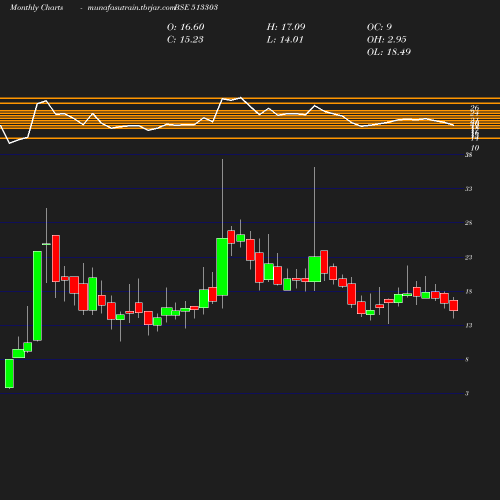
Task: Click the last red candle on the chart
Action: tap(453, 306)
